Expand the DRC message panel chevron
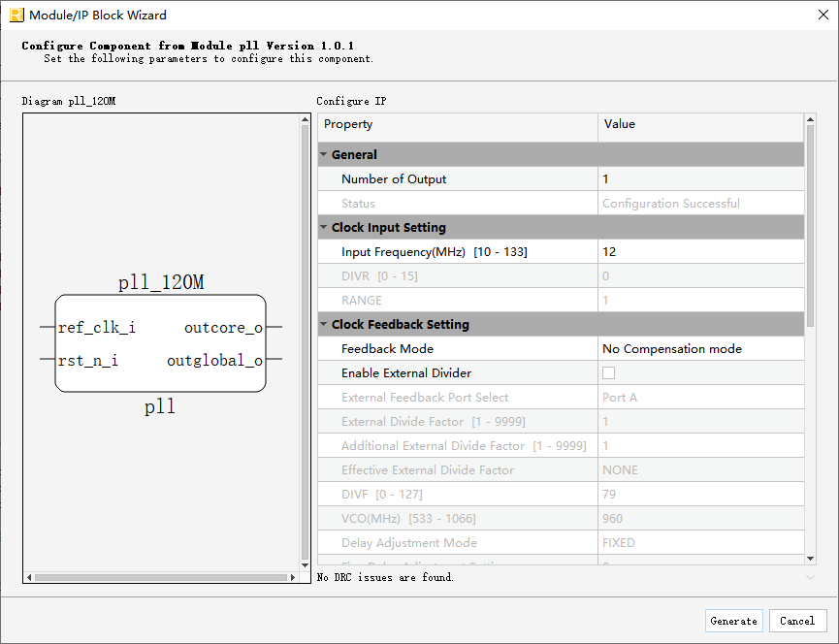Image resolution: width=839 pixels, height=644 pixels. [810, 578]
